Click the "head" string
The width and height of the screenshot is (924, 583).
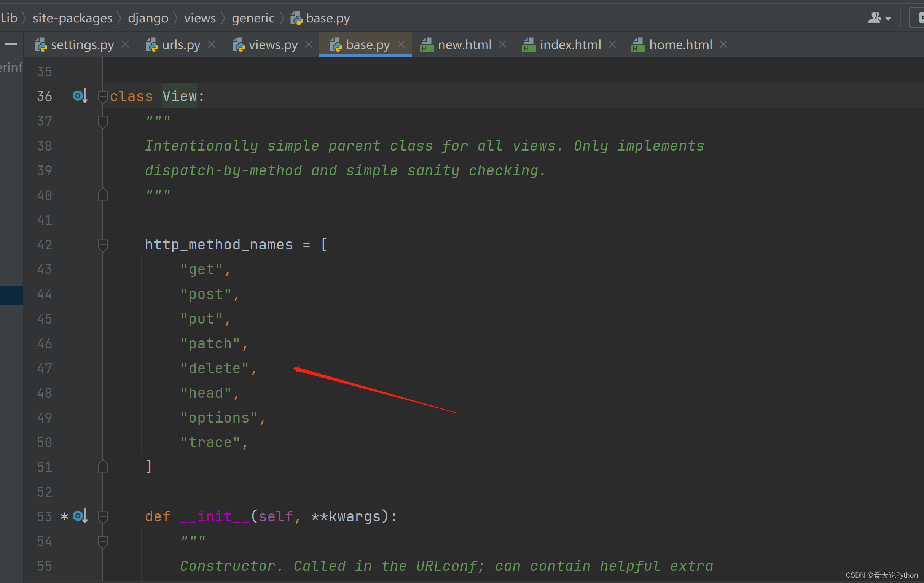click(206, 393)
